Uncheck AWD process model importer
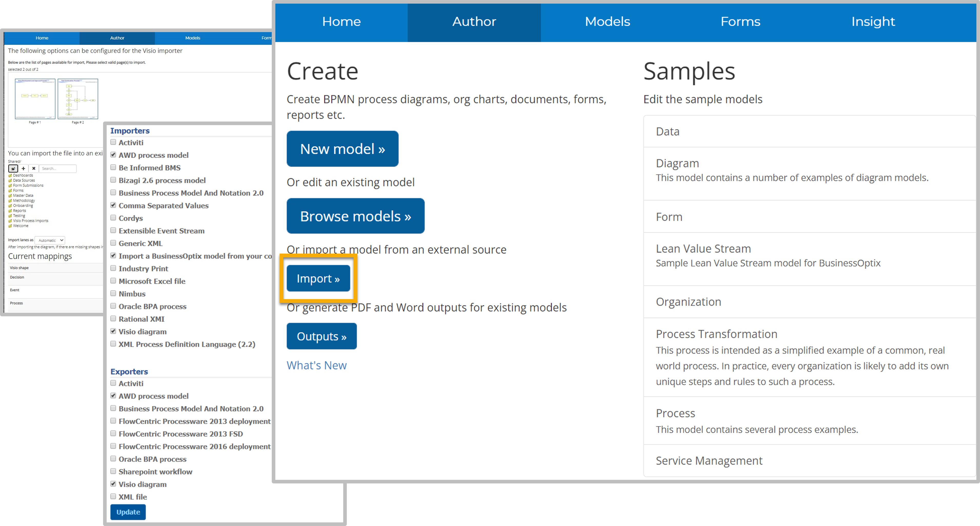The height and width of the screenshot is (526, 980). pyautogui.click(x=113, y=155)
